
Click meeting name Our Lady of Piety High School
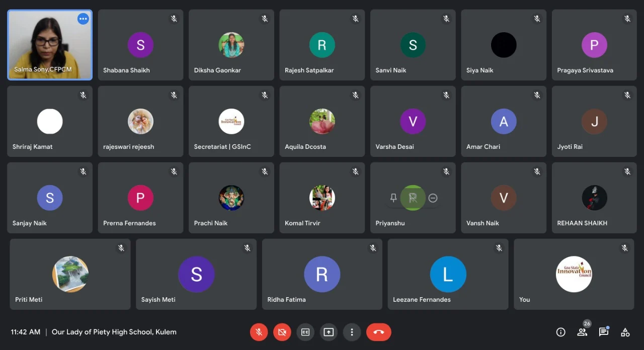[114, 332]
